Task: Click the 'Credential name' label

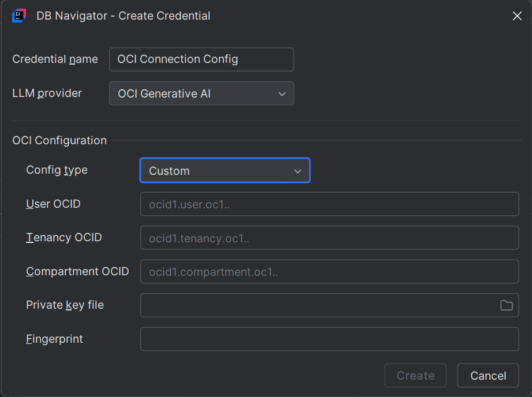Action: tap(55, 59)
